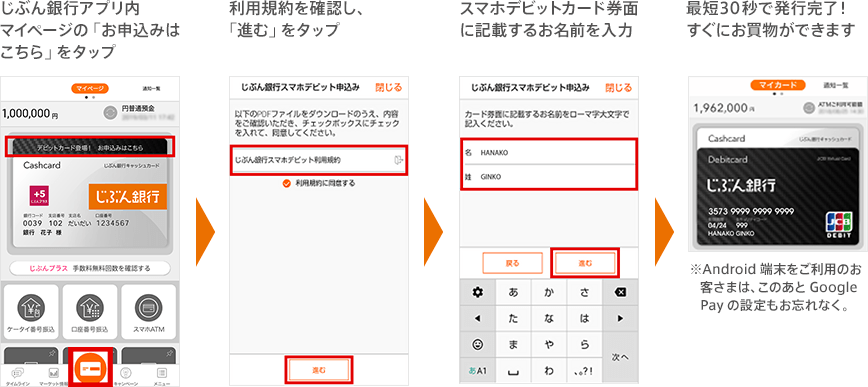
Task: Tap 戻る on the name entry screen
Action: (513, 263)
